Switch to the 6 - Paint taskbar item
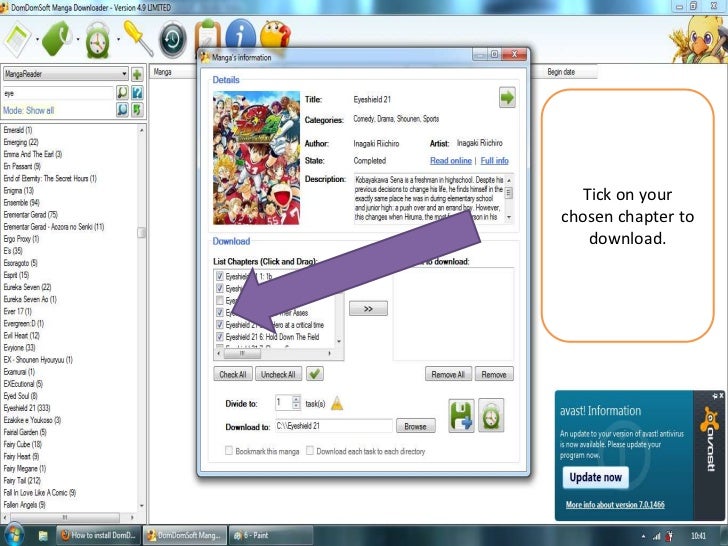Image resolution: width=728 pixels, height=546 pixels. tap(270, 535)
